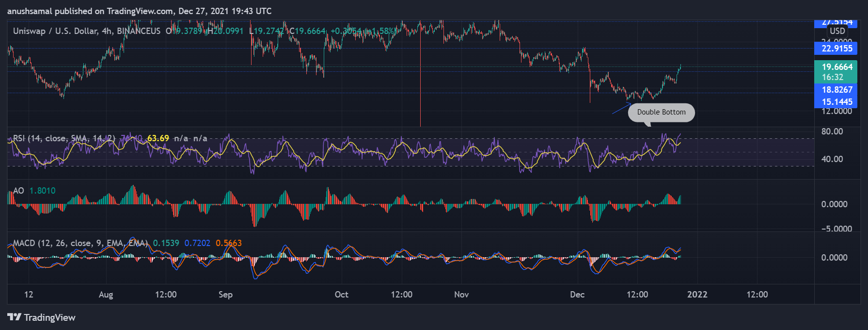Click the blue 18.8267 price level tag

tap(836, 90)
